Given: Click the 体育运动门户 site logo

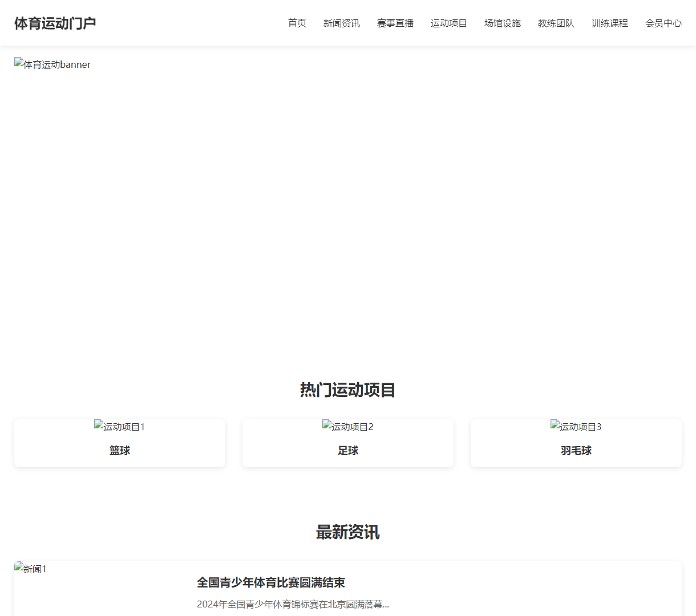Looking at the screenshot, I should pyautogui.click(x=55, y=23).
